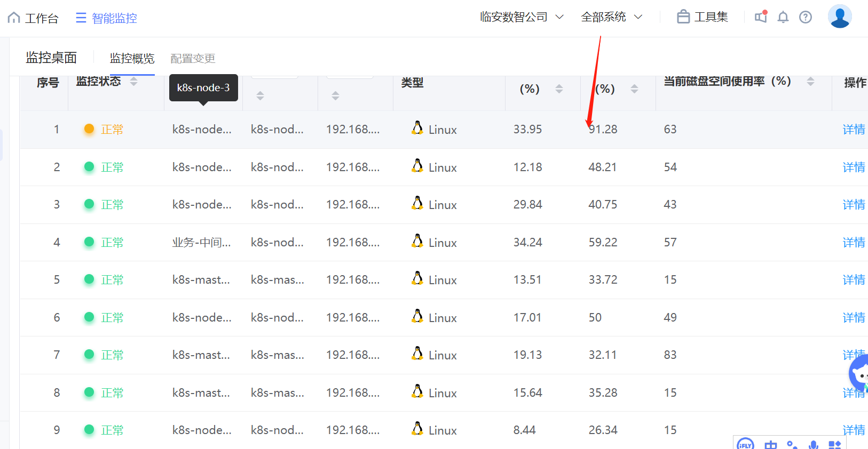Viewport: 868px width, 449px height.
Task: Click the 操作 column header
Action: click(855, 83)
